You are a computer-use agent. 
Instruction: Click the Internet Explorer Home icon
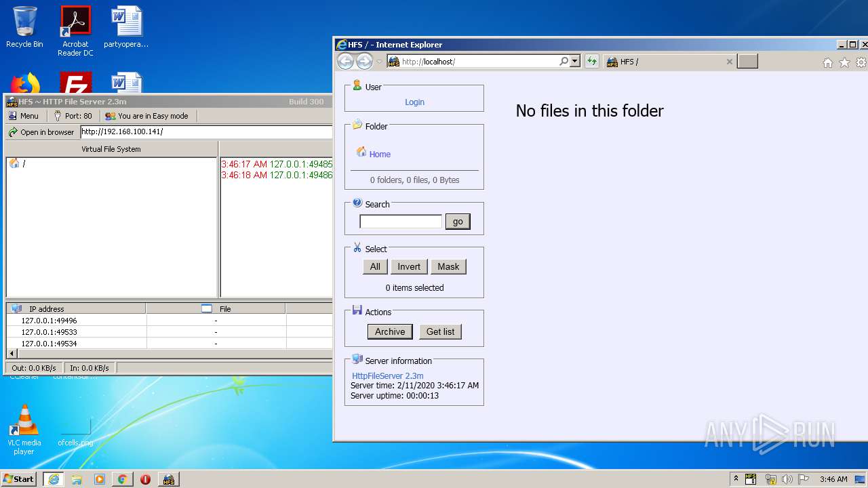click(x=827, y=62)
